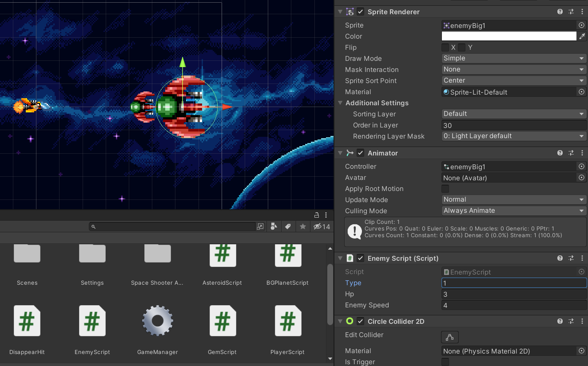Click the red X-axis move gizmo arrow
Image resolution: width=588 pixels, height=366 pixels.
[227, 107]
